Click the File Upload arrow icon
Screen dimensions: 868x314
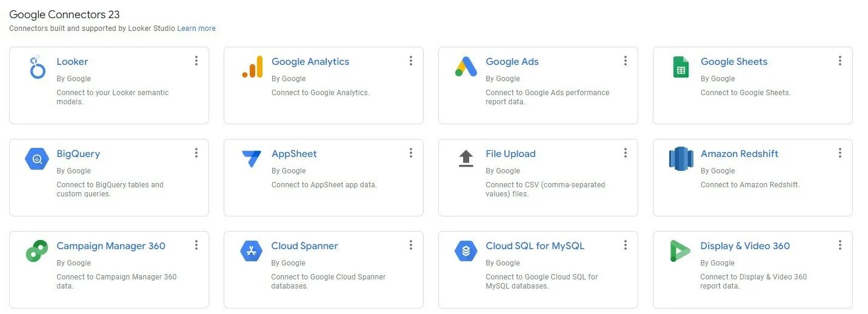point(466,159)
